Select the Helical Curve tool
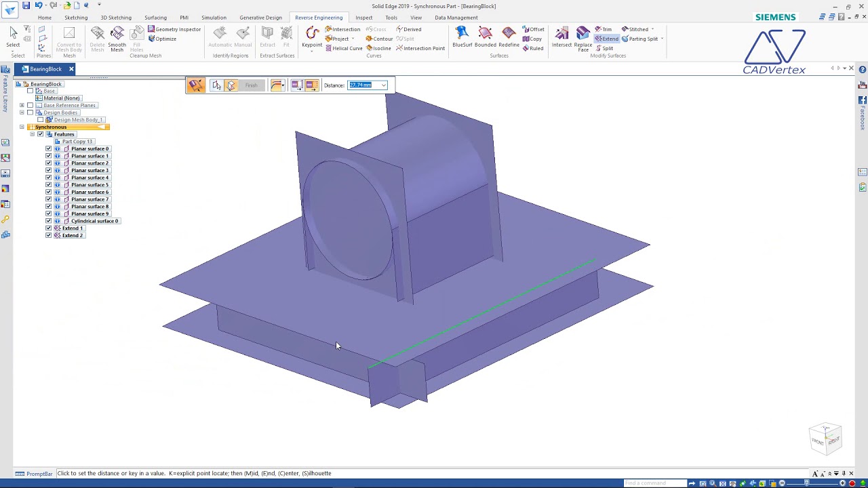Image resolution: width=868 pixels, height=488 pixels. click(x=344, y=48)
